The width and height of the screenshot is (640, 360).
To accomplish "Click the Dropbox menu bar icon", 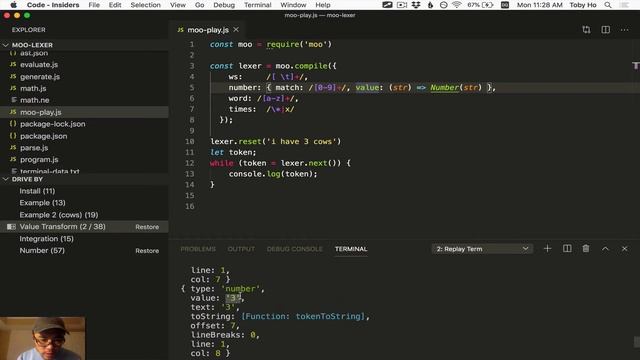I will pos(416,5).
